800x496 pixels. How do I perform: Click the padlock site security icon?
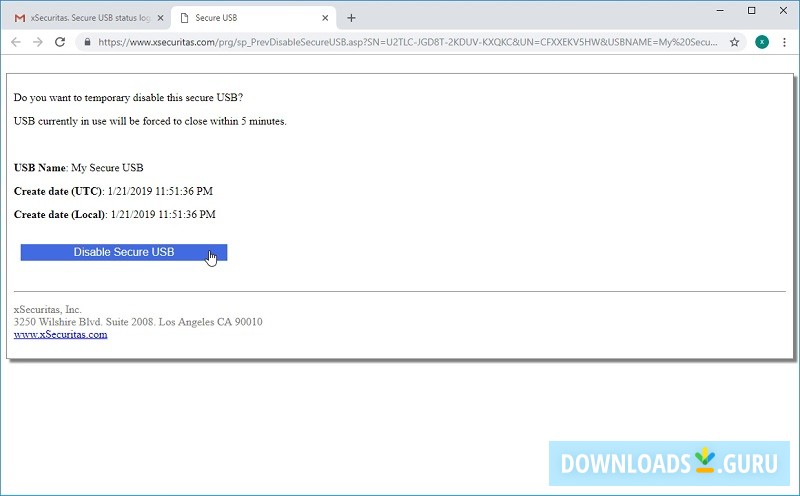87,42
